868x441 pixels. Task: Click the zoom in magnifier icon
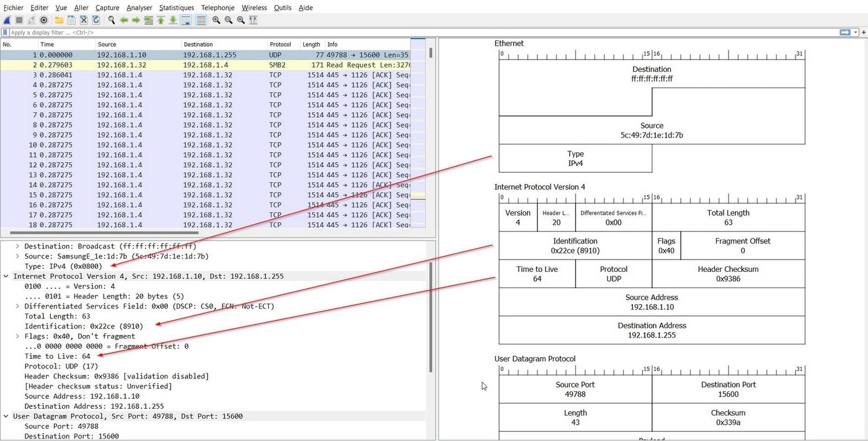(x=216, y=20)
